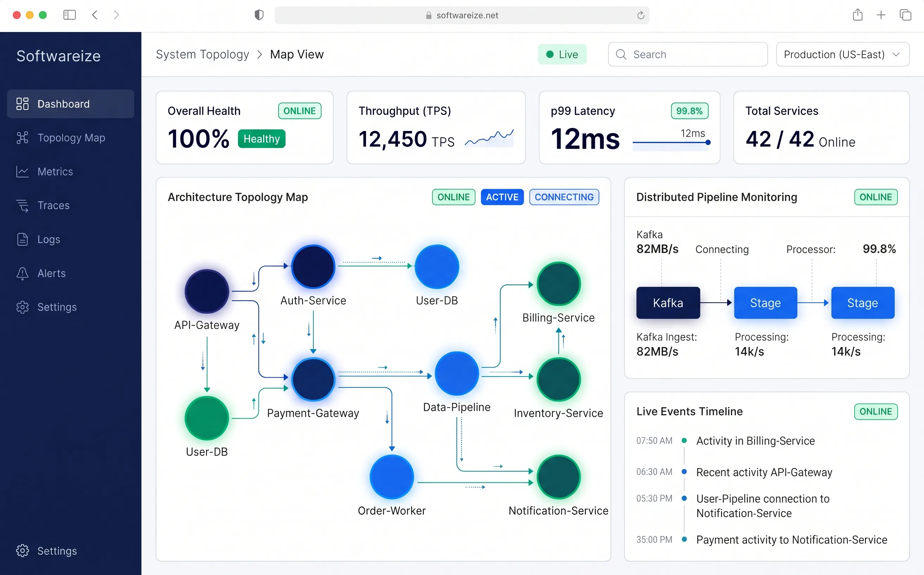Open a new tab with the plus icon

click(881, 15)
